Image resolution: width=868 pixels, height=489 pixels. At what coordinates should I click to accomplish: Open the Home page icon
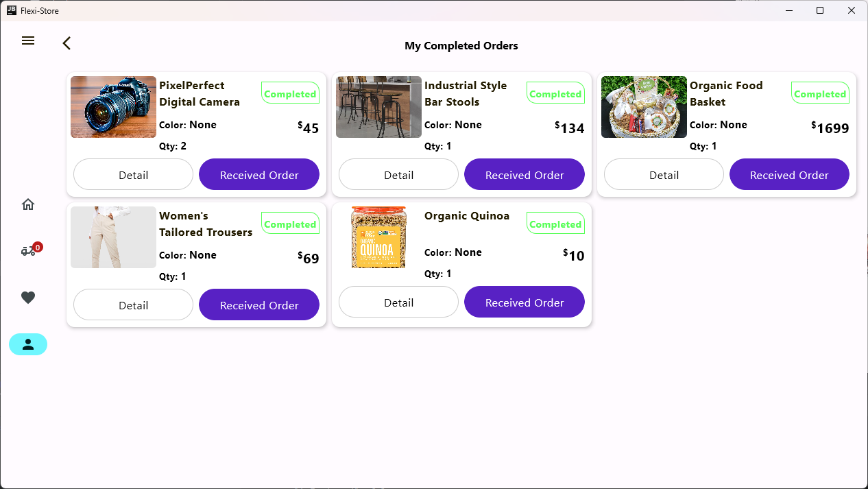coord(28,204)
